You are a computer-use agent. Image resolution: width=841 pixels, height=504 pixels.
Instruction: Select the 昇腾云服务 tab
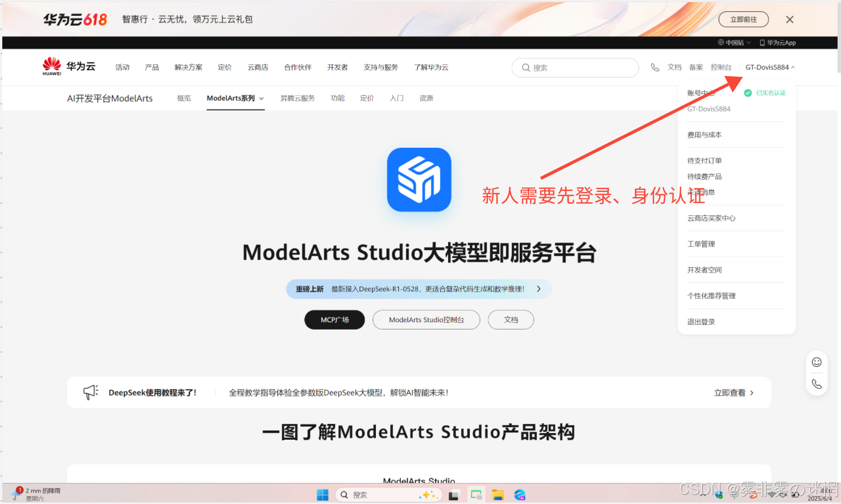[297, 98]
